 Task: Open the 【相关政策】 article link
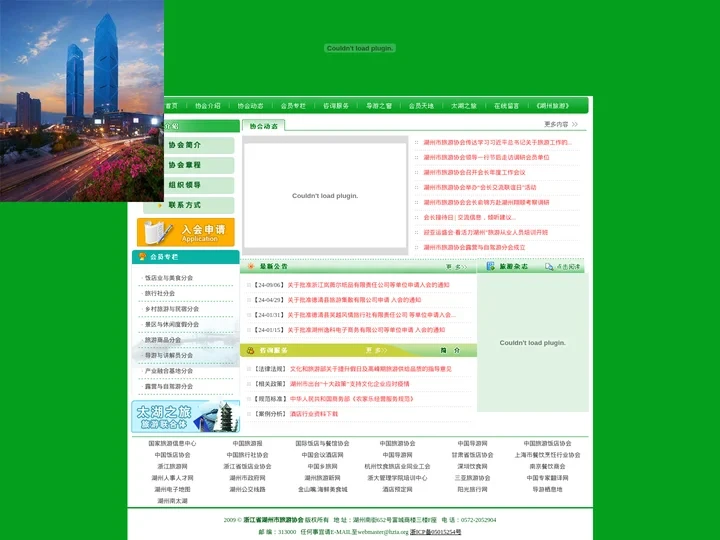point(349,384)
